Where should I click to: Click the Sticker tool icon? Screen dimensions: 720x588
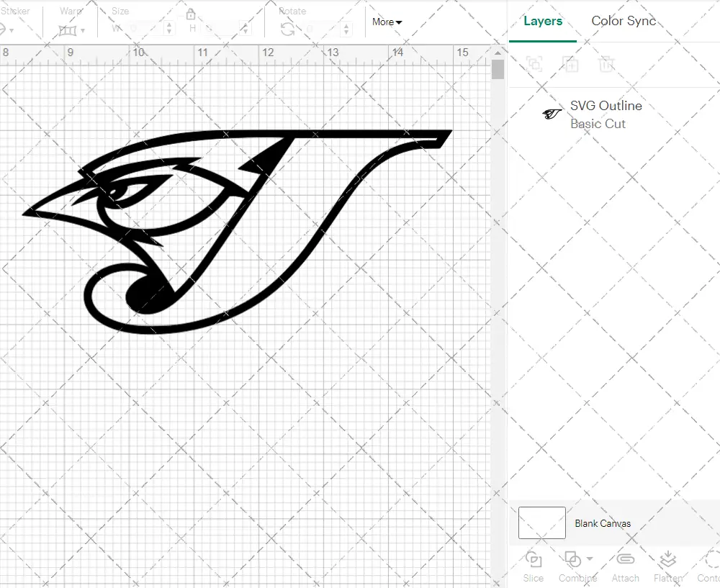pos(2,30)
